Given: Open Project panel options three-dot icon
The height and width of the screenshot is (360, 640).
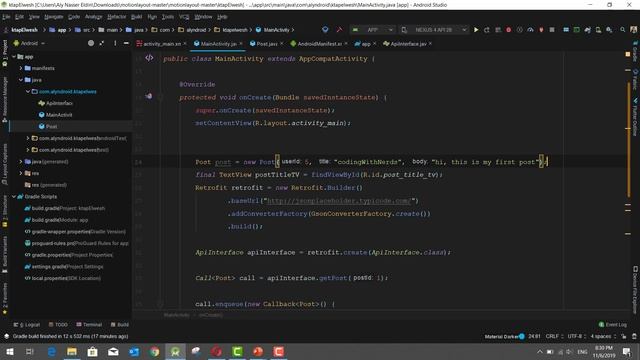Looking at the screenshot, I should pos(115,43).
